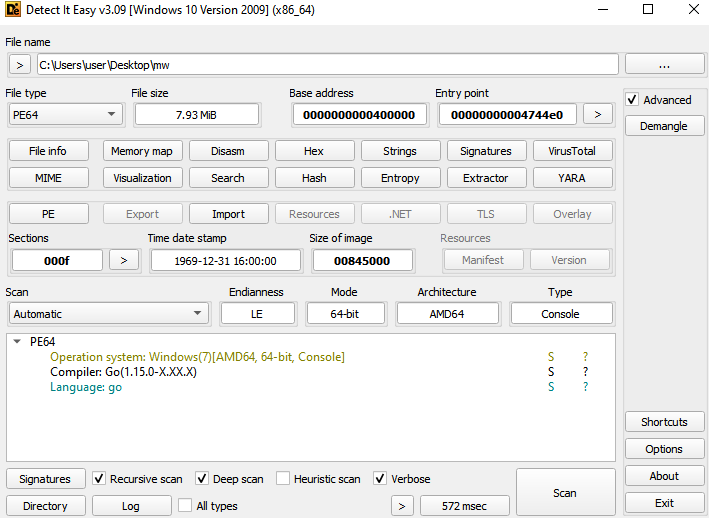This screenshot has width=709, height=518.
Task: Click the large Scan button
Action: click(x=565, y=493)
